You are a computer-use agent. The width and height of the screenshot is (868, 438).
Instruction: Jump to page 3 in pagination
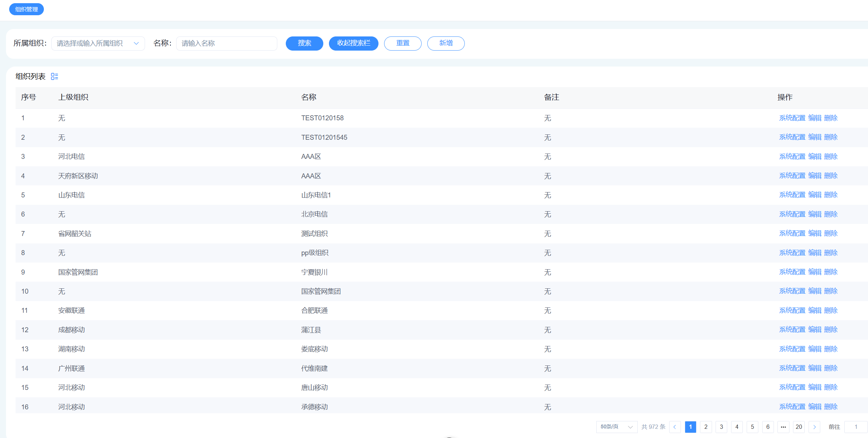[x=721, y=427]
